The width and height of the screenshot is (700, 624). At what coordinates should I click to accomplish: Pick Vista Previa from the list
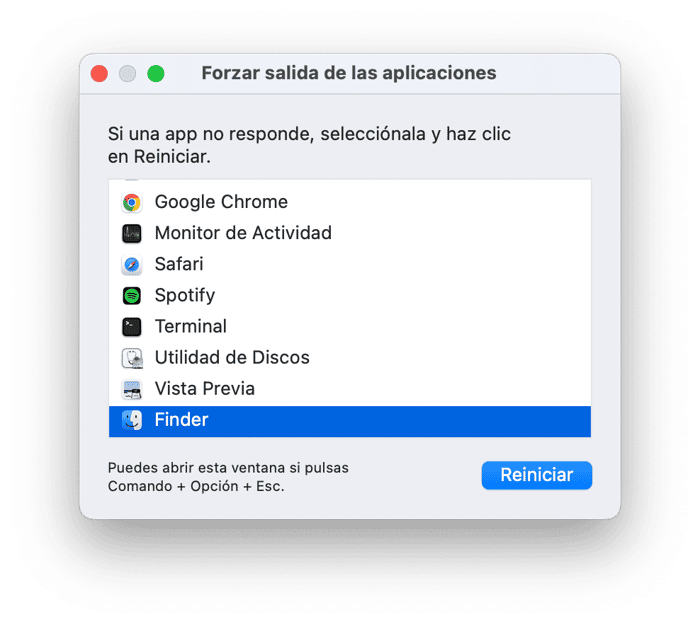pyautogui.click(x=205, y=388)
